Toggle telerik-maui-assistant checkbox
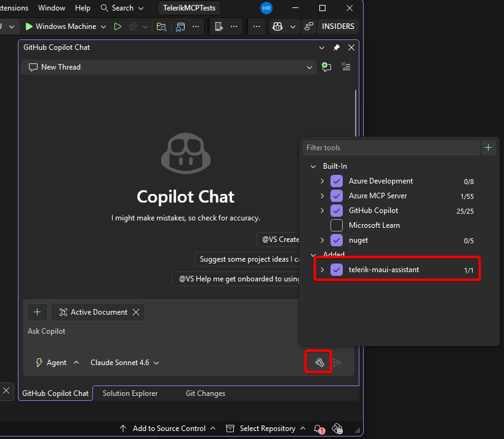The height and width of the screenshot is (439, 504). 337,270
